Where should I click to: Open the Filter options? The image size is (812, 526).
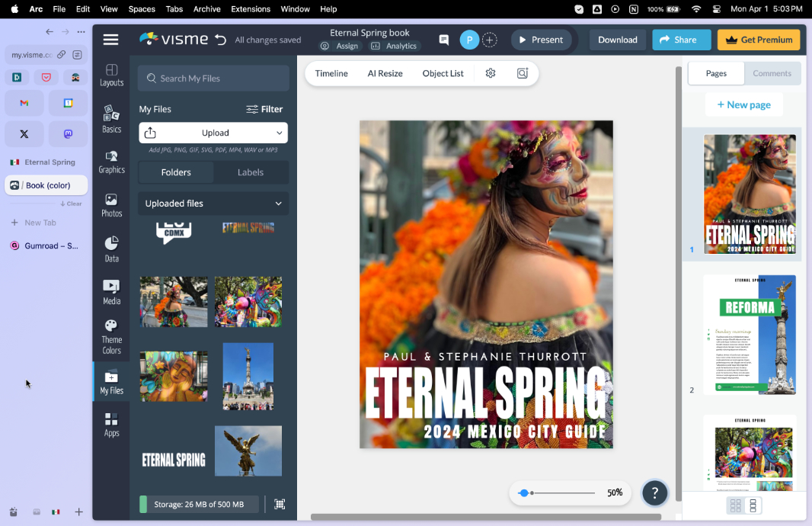point(264,109)
